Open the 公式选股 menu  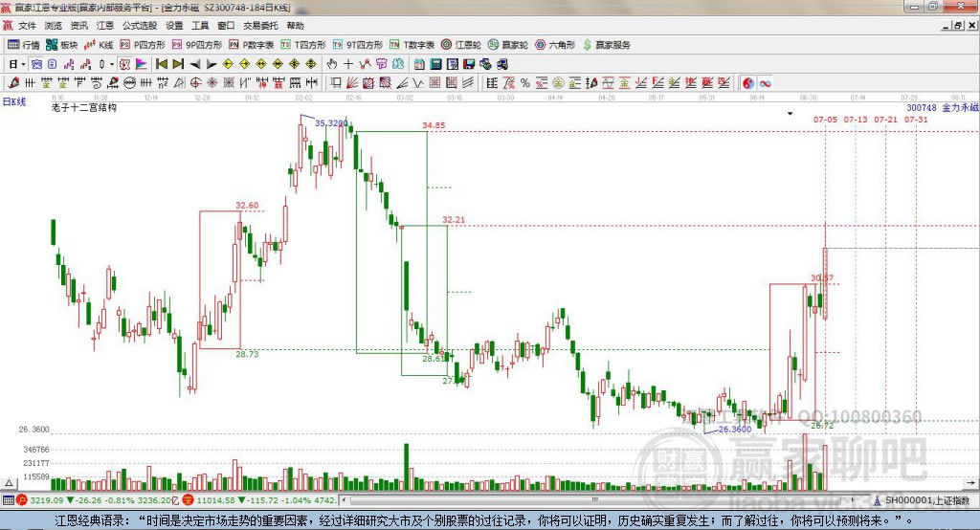click(x=140, y=26)
